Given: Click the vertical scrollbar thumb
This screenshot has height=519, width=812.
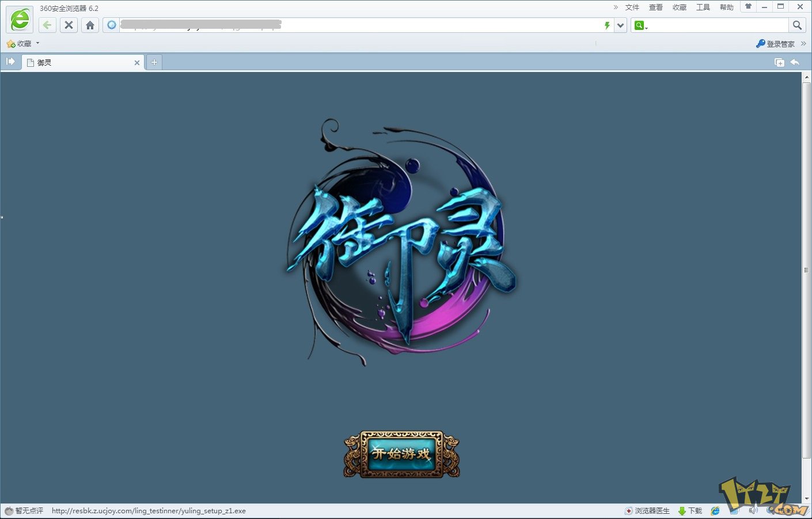Looking at the screenshot, I should pos(806,270).
